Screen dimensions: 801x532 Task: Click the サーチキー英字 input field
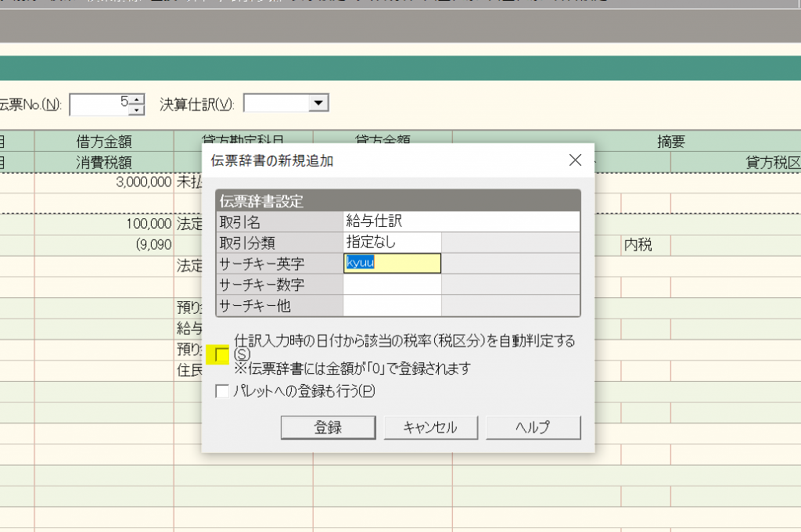392,264
